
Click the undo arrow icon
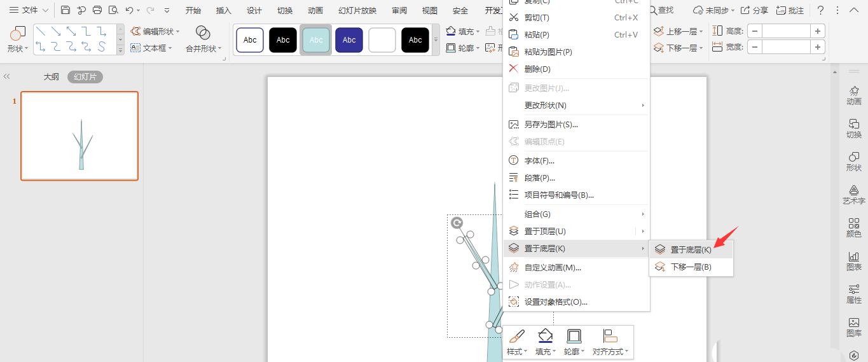coord(129,10)
